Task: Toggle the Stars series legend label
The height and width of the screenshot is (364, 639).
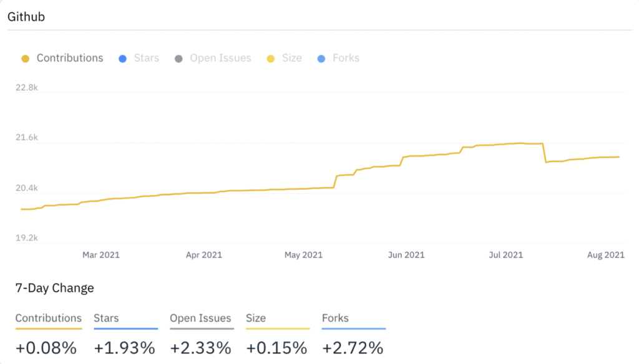Action: [147, 58]
